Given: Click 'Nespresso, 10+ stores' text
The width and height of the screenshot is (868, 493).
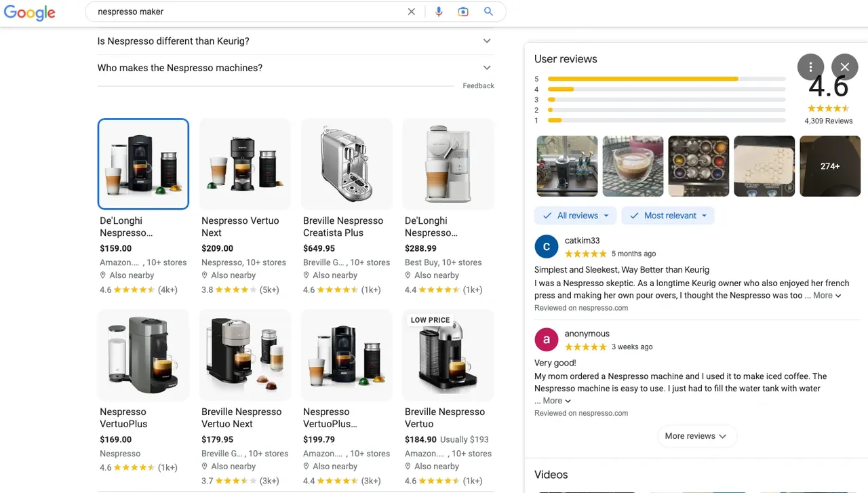Looking at the screenshot, I should [244, 262].
